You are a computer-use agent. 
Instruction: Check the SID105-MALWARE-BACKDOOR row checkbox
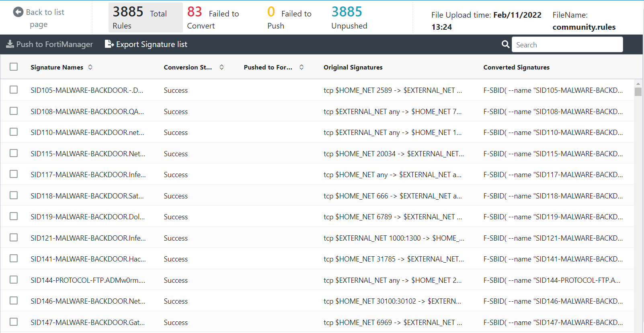tap(14, 90)
